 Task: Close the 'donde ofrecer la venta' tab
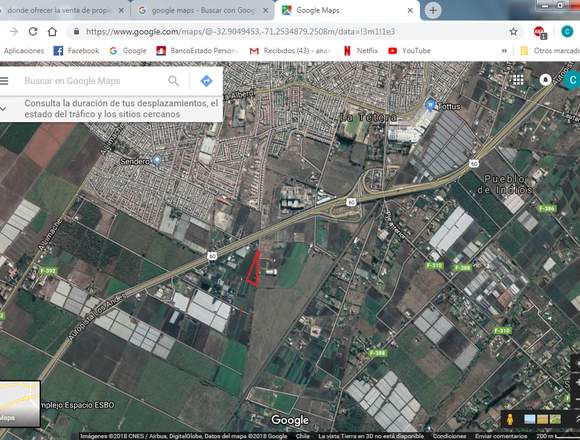(x=121, y=10)
